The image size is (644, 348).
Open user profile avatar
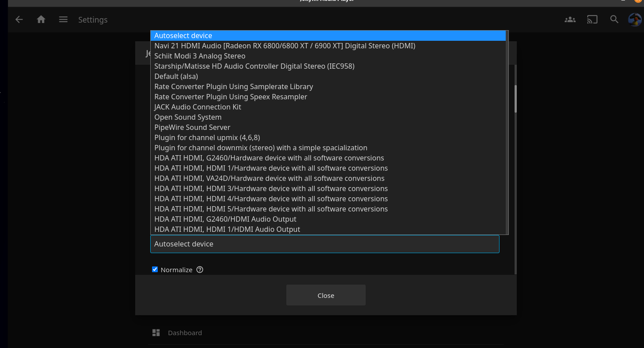[635, 20]
